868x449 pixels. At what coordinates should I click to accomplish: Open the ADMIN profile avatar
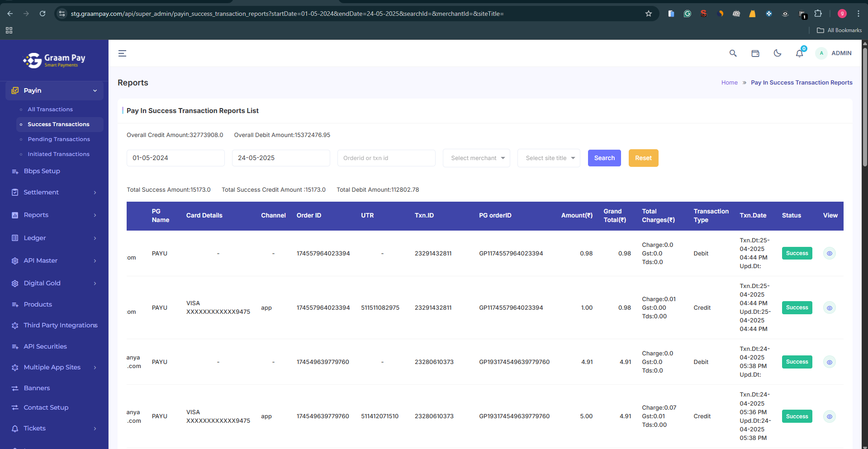[x=821, y=53]
